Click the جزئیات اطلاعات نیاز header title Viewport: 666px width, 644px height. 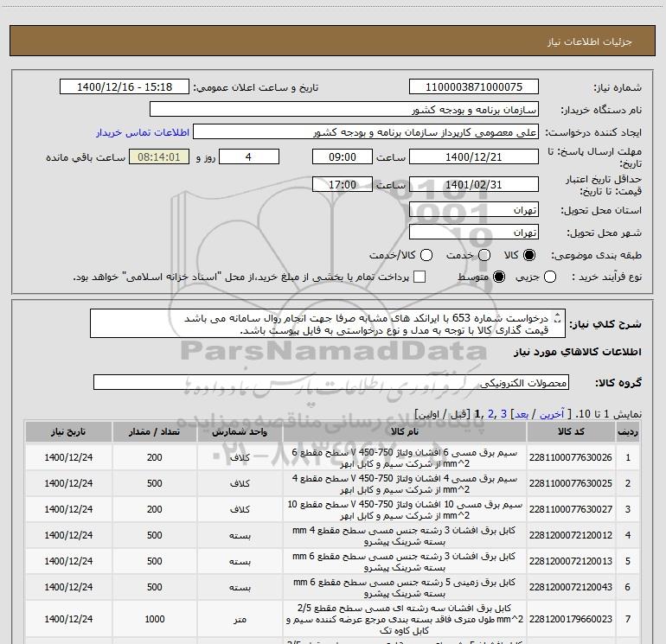[x=590, y=41]
